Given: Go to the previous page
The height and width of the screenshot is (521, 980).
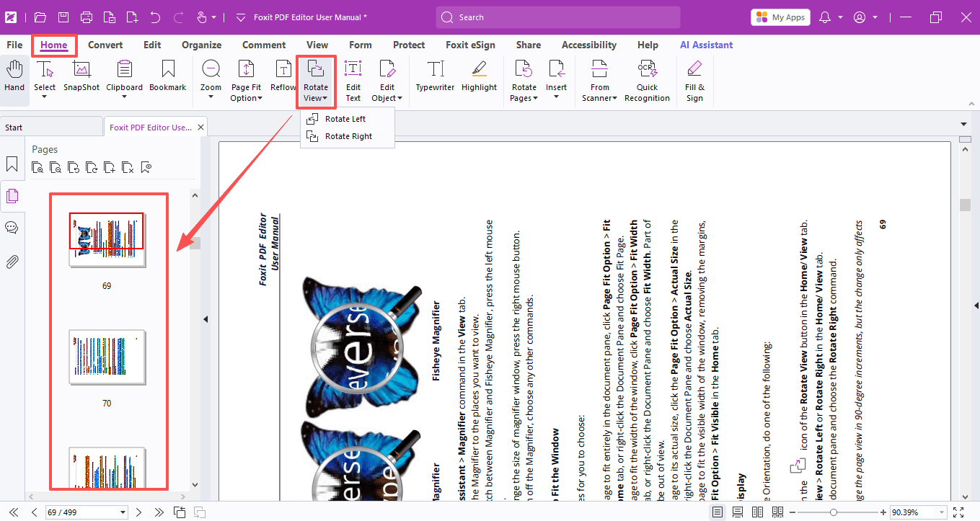Looking at the screenshot, I should tap(34, 512).
